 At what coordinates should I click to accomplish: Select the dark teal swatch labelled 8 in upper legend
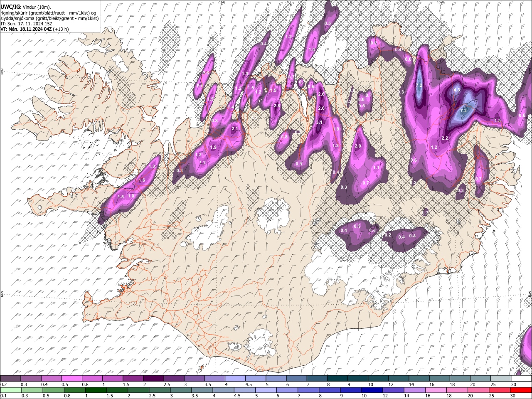(x=337, y=378)
